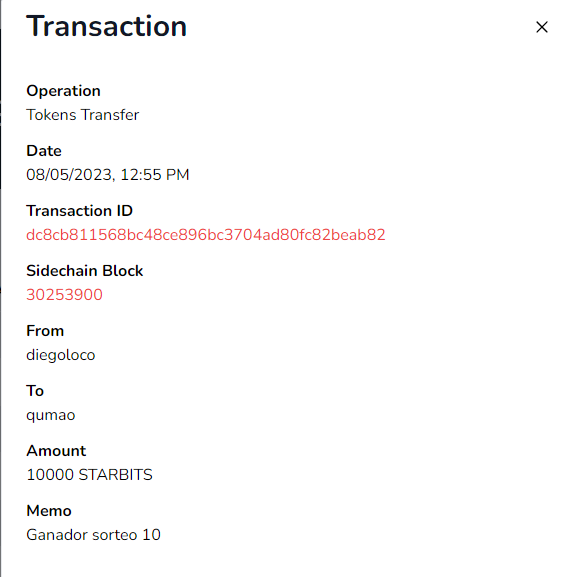The width and height of the screenshot is (571, 577).
Task: Open Sidechain Block 30253900 link
Action: [x=64, y=295]
